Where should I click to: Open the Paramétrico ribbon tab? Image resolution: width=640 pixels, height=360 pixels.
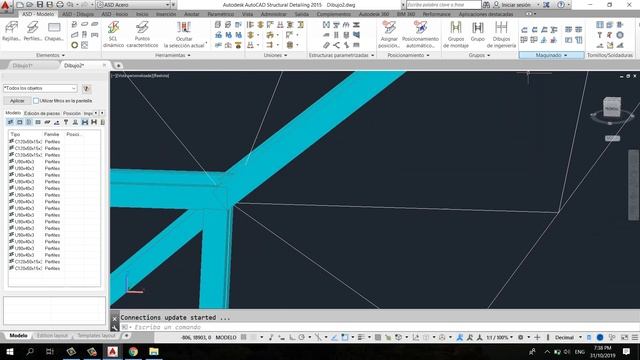pyautogui.click(x=221, y=14)
